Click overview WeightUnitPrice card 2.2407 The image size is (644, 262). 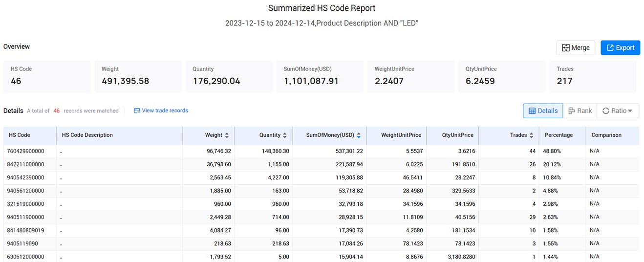pyautogui.click(x=411, y=76)
